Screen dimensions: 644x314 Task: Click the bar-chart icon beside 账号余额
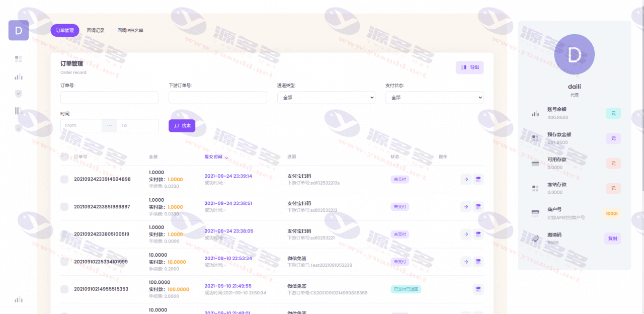(535, 114)
